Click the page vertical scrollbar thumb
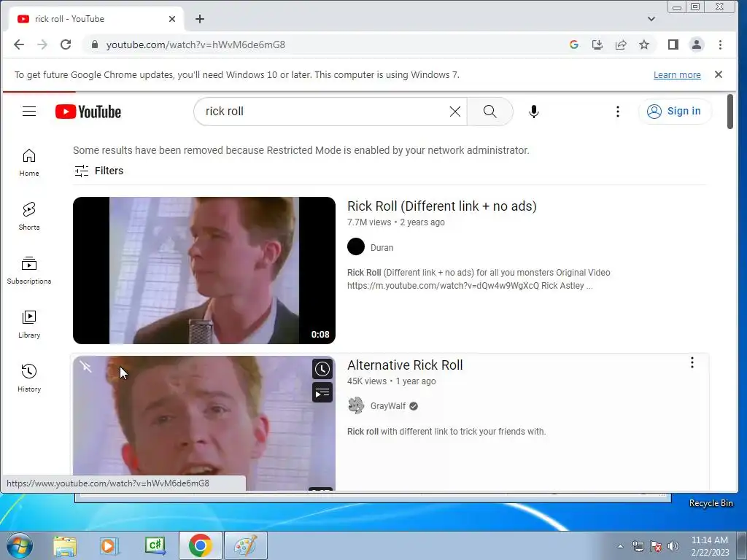 tap(729, 112)
